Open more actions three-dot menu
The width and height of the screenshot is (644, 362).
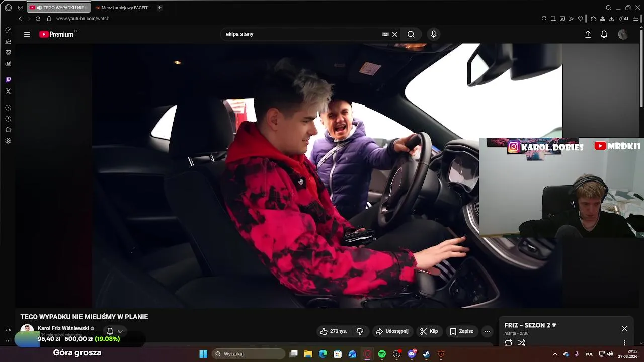pos(487,331)
